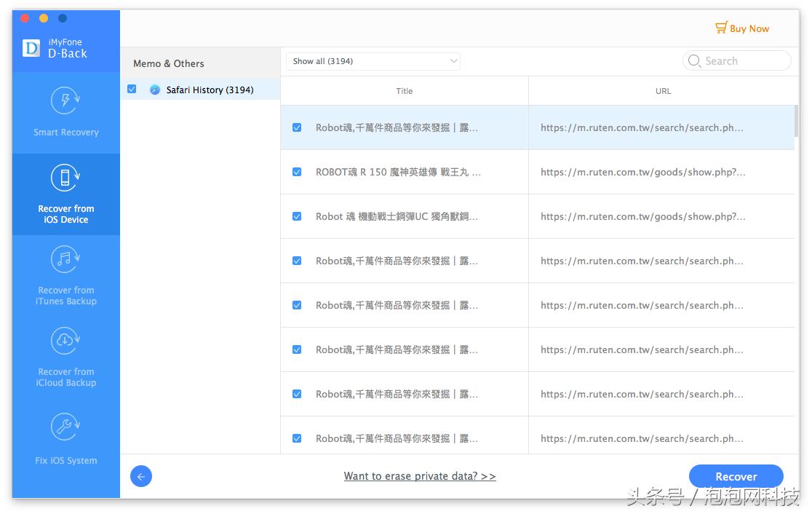812x514 pixels.
Task: Click the blue back arrow button
Action: [x=141, y=476]
